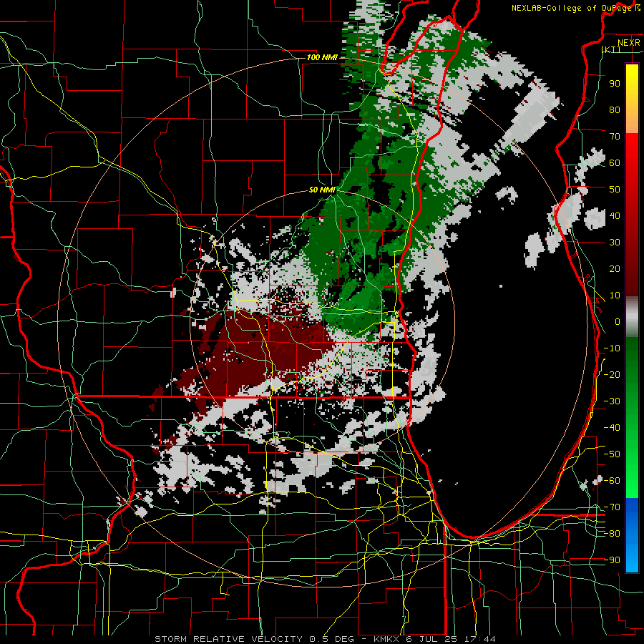The image size is (644, 644).
Task: Click the "-40" scale value
Action: [612, 428]
